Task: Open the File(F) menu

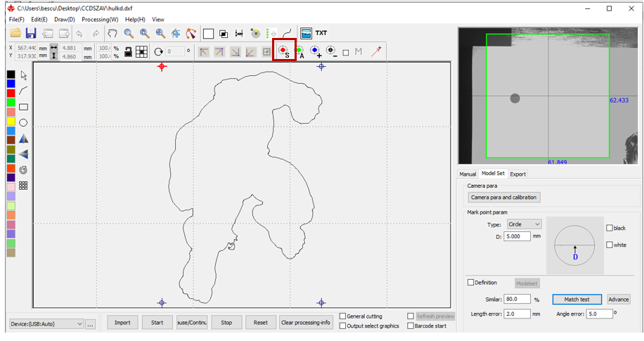Action: click(16, 19)
